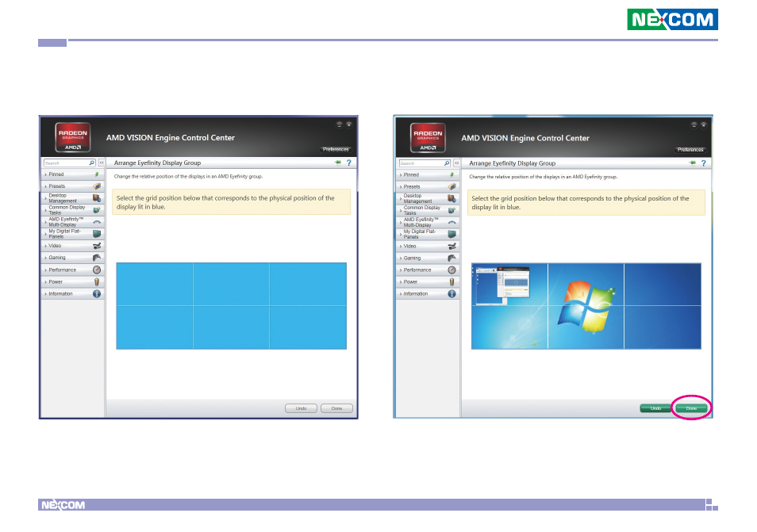The image size is (757, 532).
Task: Expand the Gaming chevron in the right window
Action: (401, 258)
